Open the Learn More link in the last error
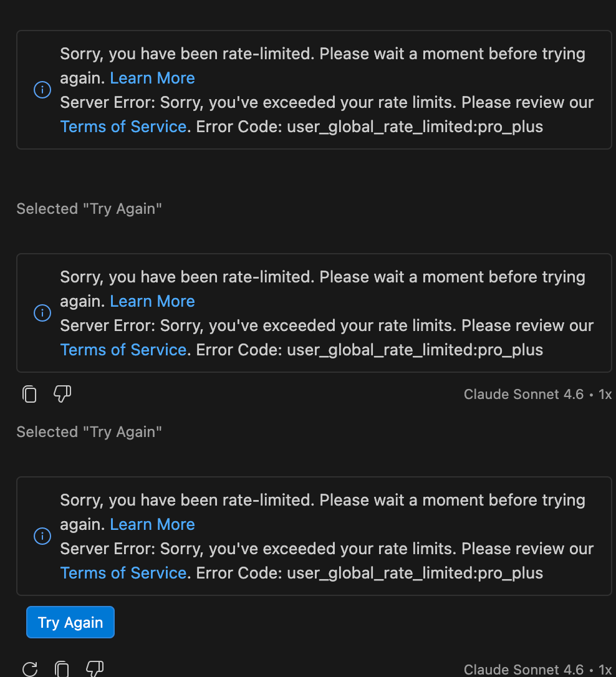 152,524
